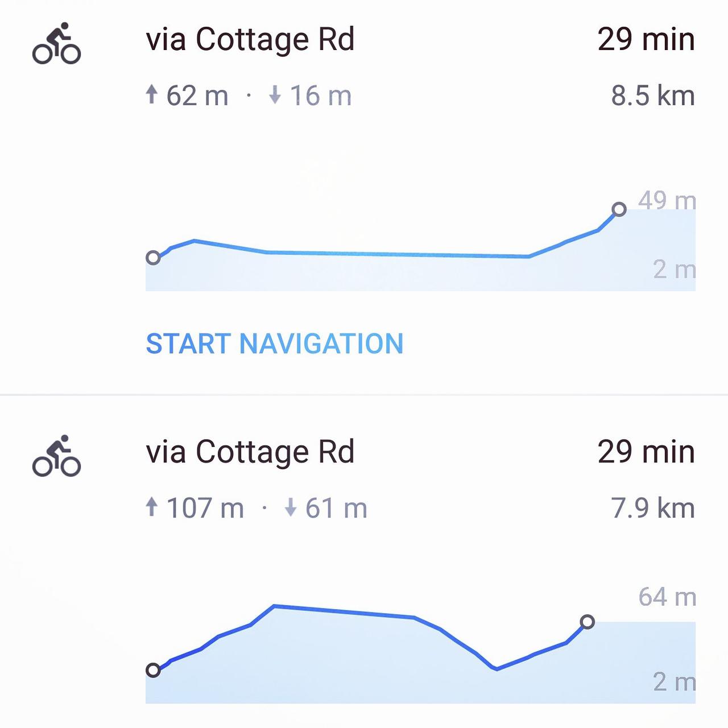728x728 pixels.
Task: Click the uphill arrow beside 107 m
Action: pos(151,507)
